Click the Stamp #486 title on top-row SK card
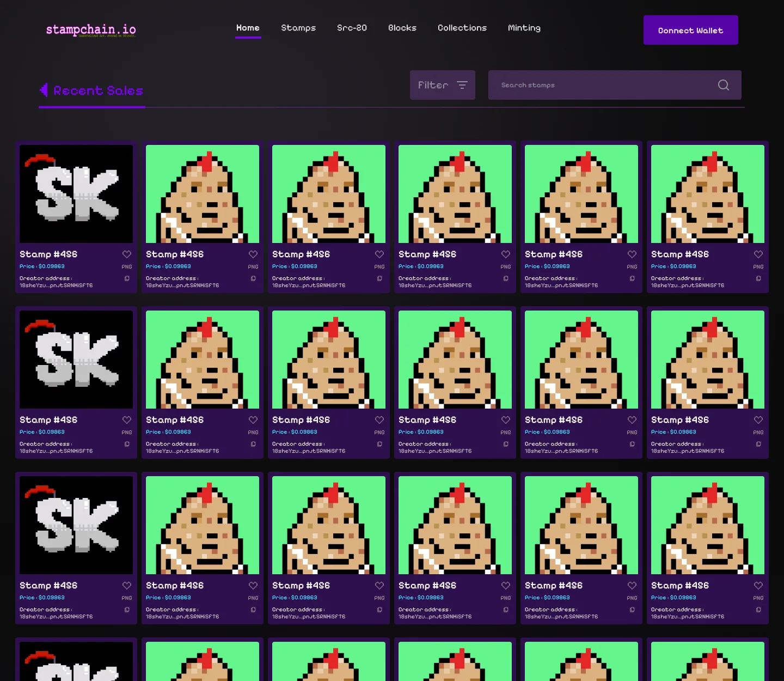The height and width of the screenshot is (681, 784). (48, 254)
